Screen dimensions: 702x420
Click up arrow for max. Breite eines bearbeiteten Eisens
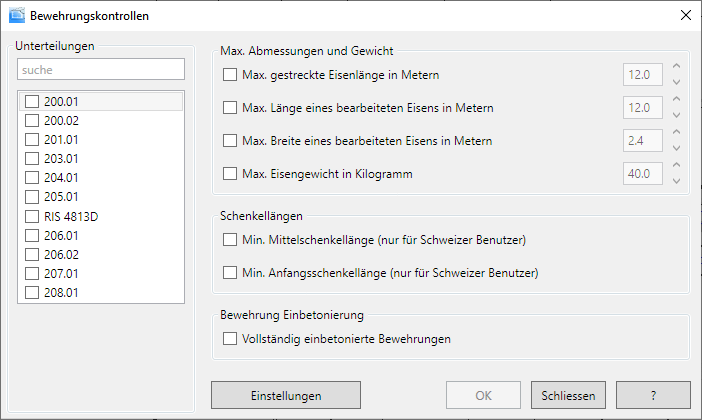677,134
